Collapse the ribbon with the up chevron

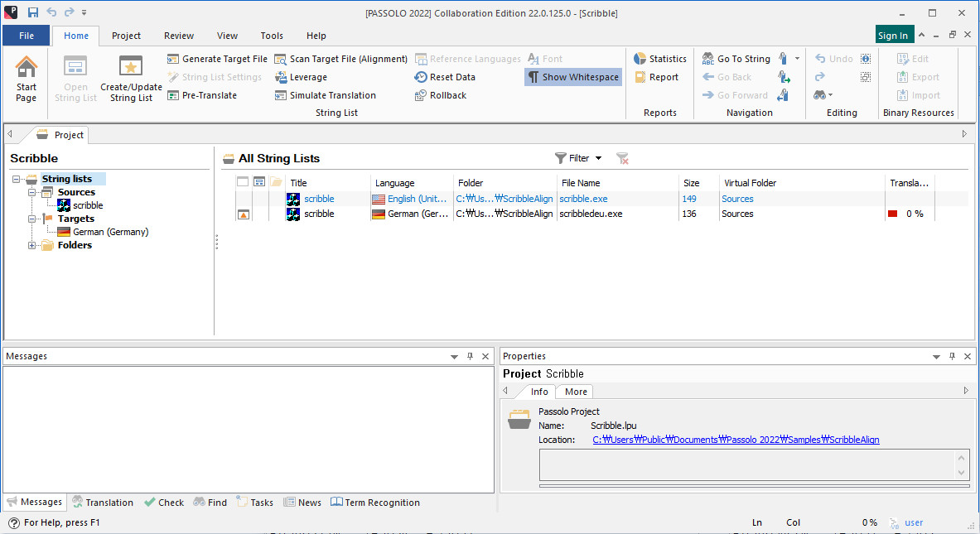pos(921,36)
